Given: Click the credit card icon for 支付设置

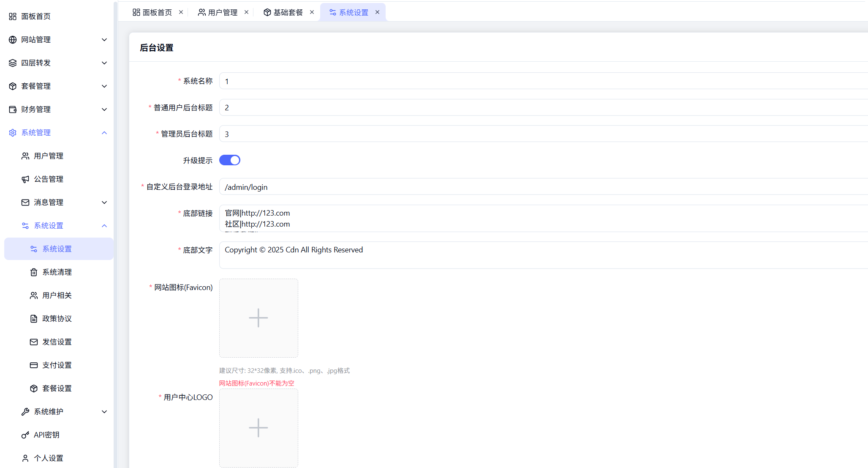Looking at the screenshot, I should [x=34, y=365].
